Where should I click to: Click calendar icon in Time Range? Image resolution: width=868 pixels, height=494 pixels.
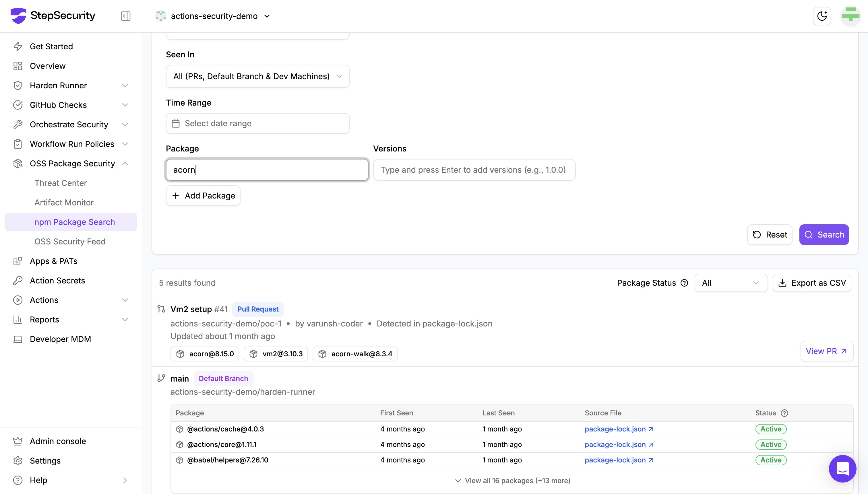pyautogui.click(x=175, y=123)
